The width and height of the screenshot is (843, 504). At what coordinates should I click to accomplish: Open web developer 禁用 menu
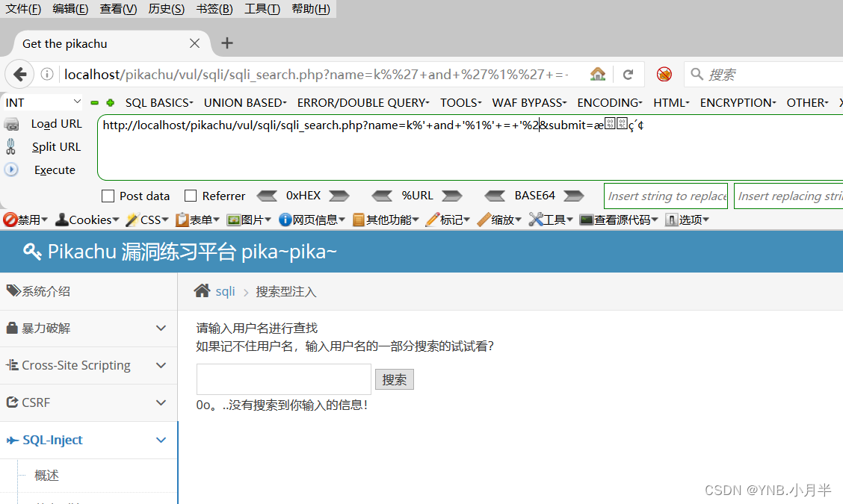click(25, 220)
